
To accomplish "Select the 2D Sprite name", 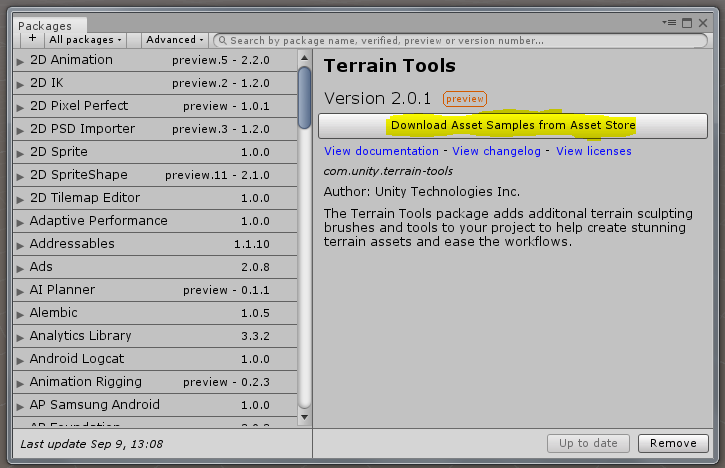I will (59, 152).
